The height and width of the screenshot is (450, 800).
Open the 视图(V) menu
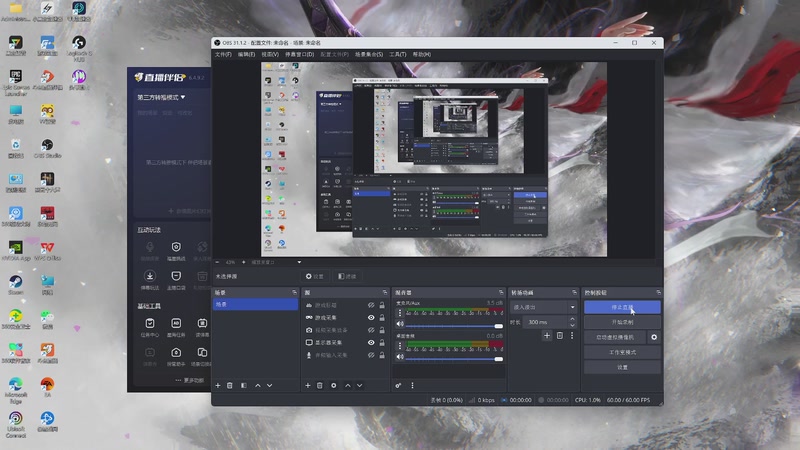(x=270, y=55)
